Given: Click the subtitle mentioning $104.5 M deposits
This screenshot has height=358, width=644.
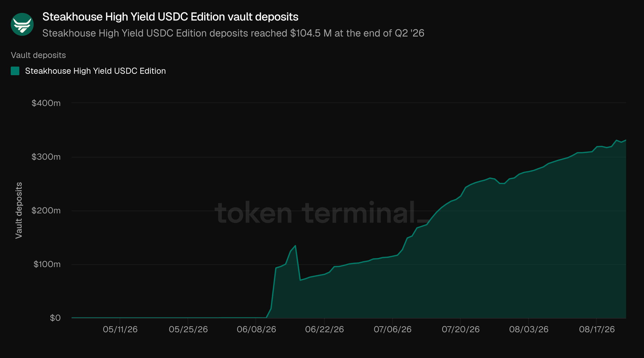Looking at the screenshot, I should coord(233,33).
